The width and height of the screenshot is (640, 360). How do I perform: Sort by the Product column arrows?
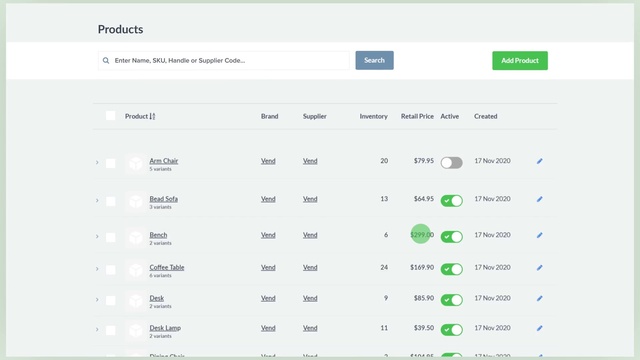[152, 116]
